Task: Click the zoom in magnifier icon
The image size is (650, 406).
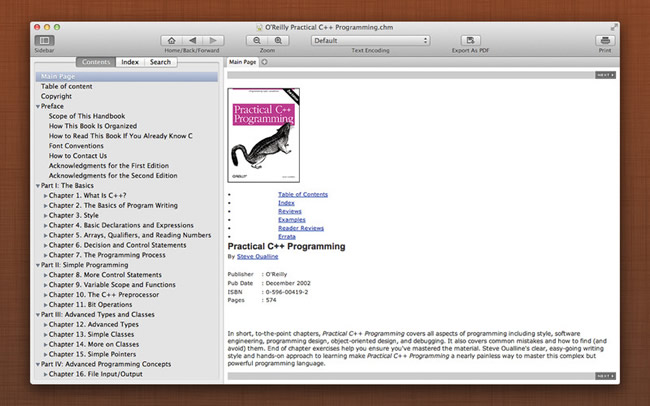Action: click(278, 40)
